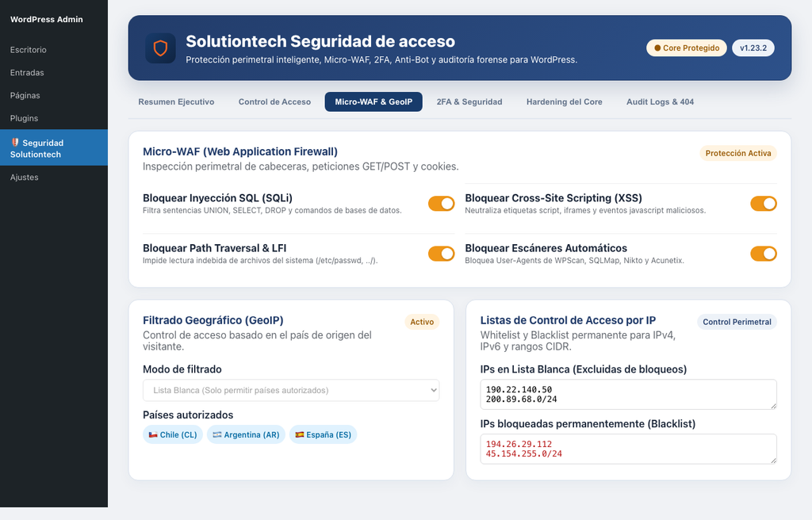This screenshot has width=812, height=520.
Task: Open Hardening del Core tab
Action: [x=564, y=101]
